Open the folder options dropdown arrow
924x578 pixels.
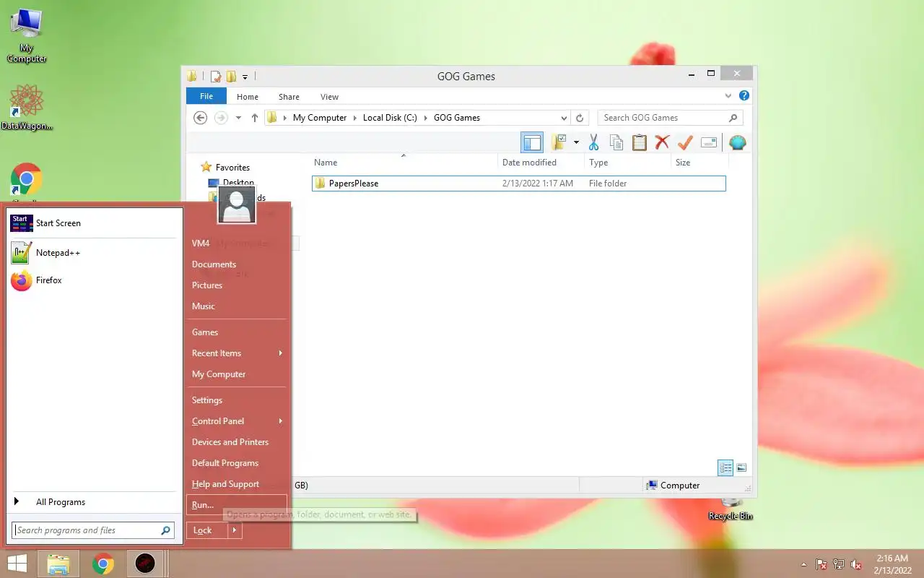pos(576,142)
